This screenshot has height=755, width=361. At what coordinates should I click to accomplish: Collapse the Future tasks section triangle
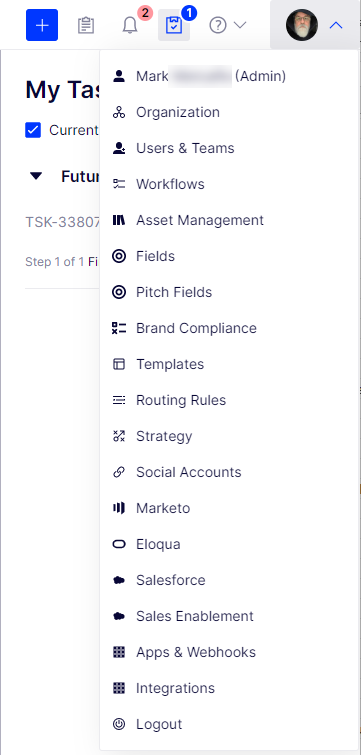[36, 176]
